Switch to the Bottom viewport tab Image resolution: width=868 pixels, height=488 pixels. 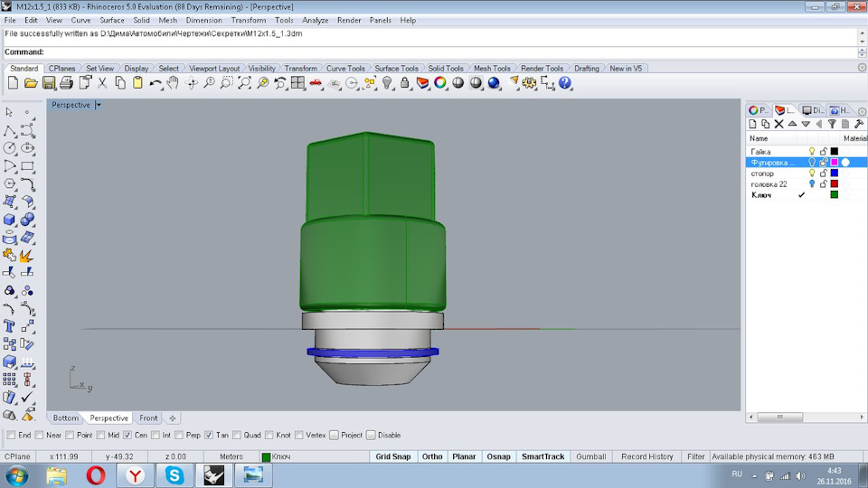point(65,418)
